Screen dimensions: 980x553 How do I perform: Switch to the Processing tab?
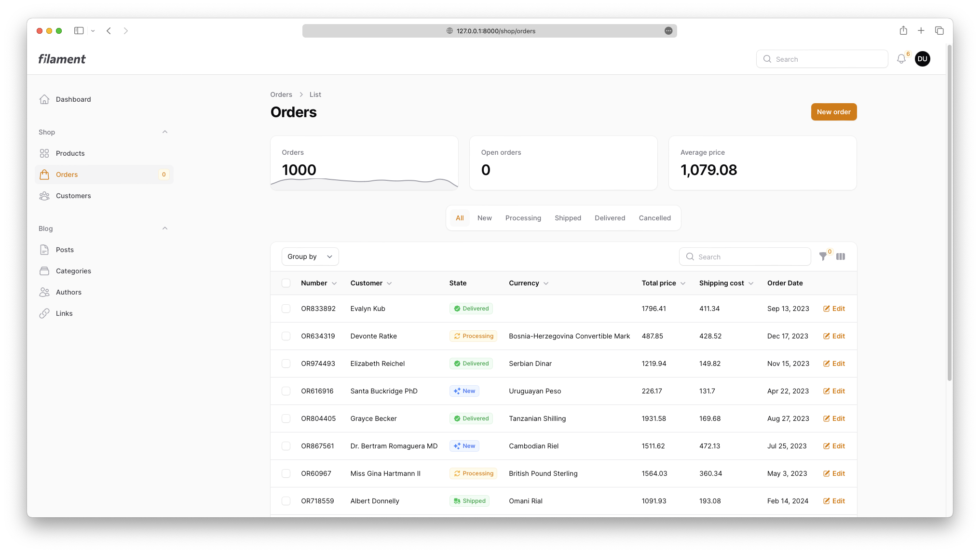[523, 218]
